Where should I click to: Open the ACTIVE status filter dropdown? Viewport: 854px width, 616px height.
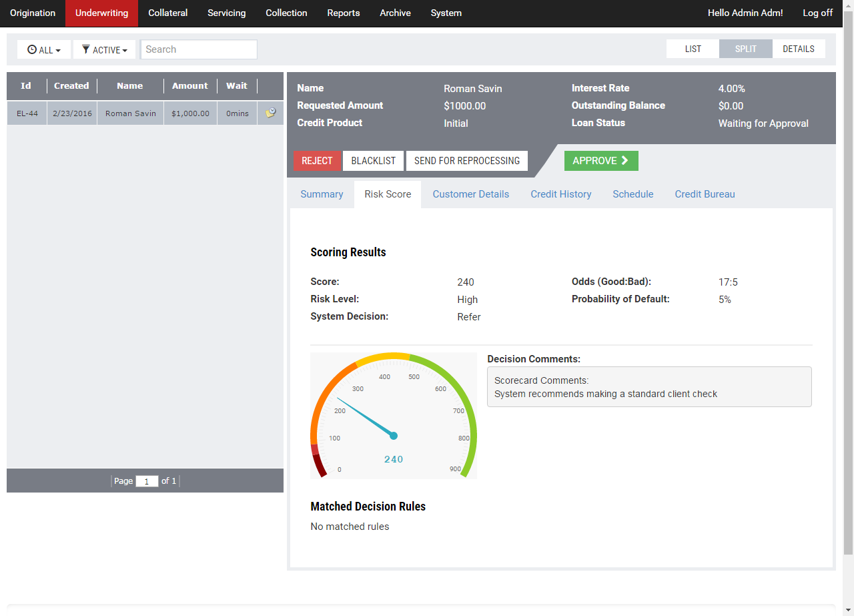(x=105, y=49)
